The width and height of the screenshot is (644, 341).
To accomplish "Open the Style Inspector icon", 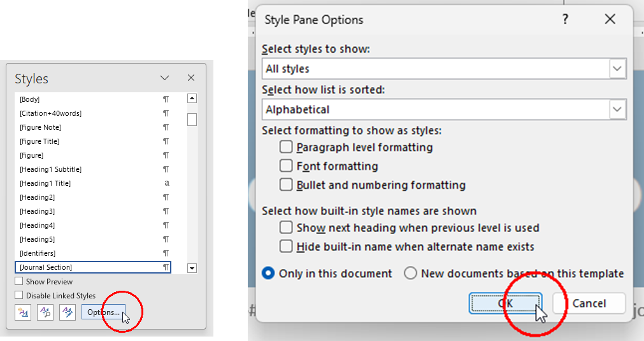I will coord(45,312).
